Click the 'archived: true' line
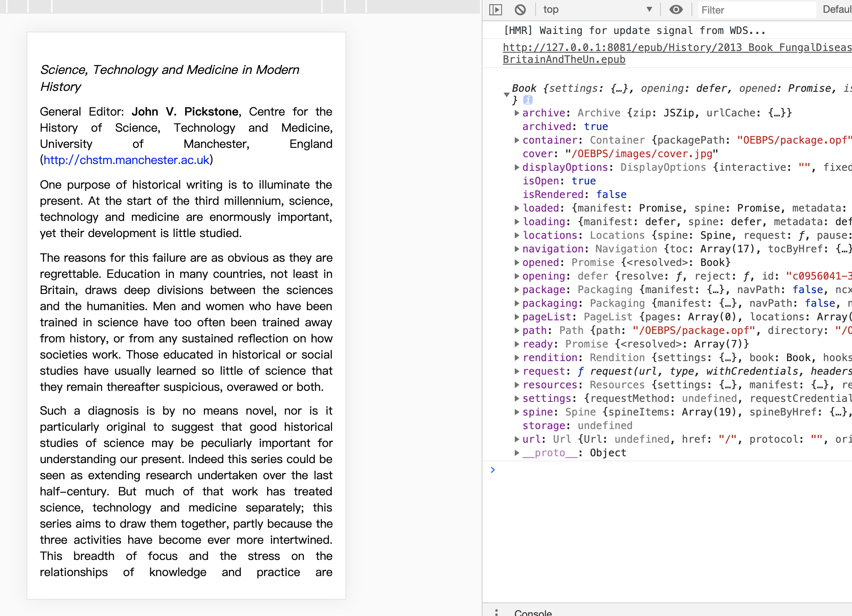852x616 pixels. (x=565, y=127)
